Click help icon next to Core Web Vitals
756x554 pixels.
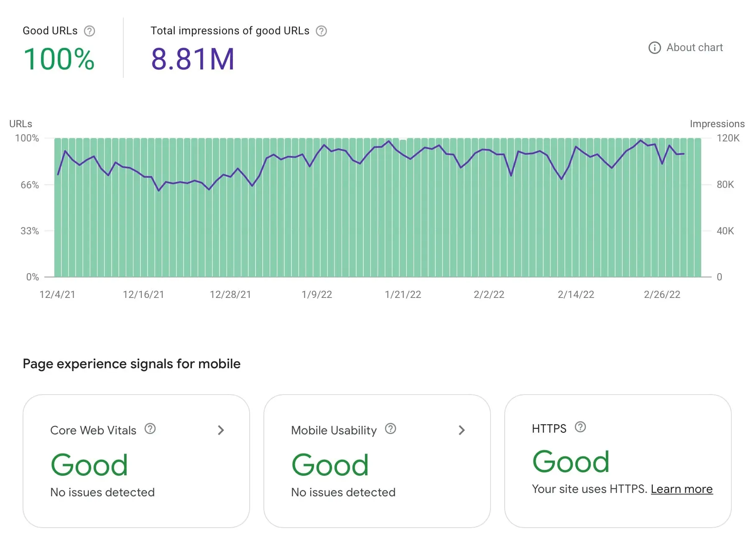pyautogui.click(x=150, y=429)
